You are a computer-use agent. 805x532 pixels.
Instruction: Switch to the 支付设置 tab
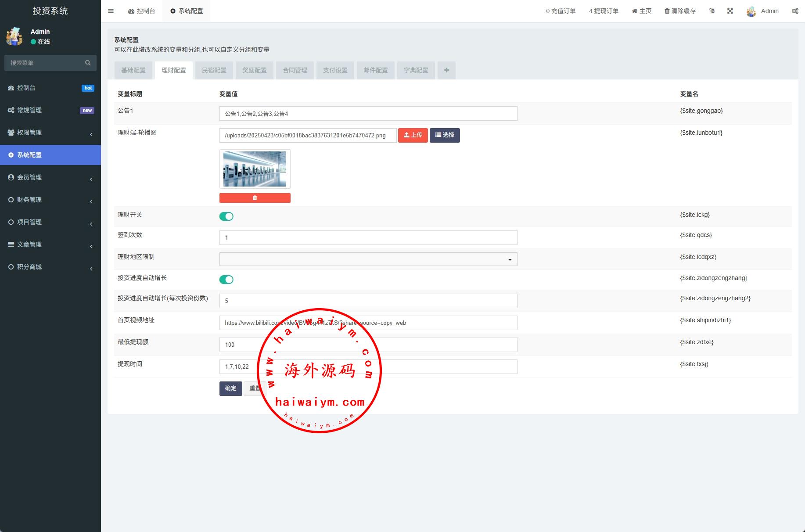click(335, 70)
